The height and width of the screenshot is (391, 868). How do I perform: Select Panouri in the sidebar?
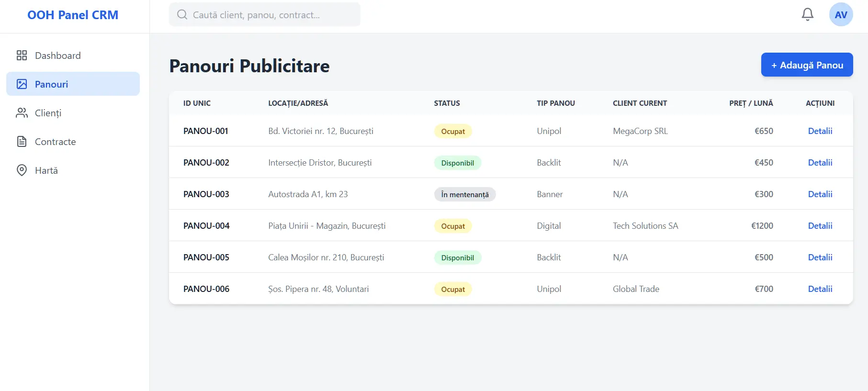73,84
